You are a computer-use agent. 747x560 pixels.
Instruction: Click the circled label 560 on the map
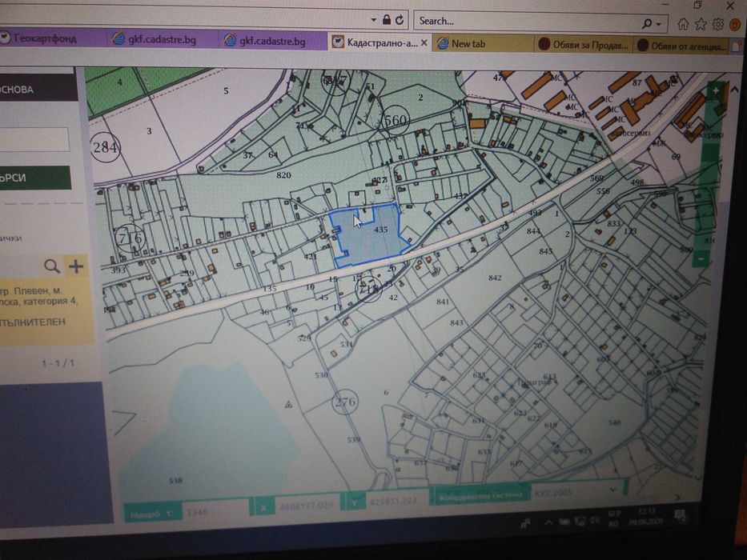(395, 120)
